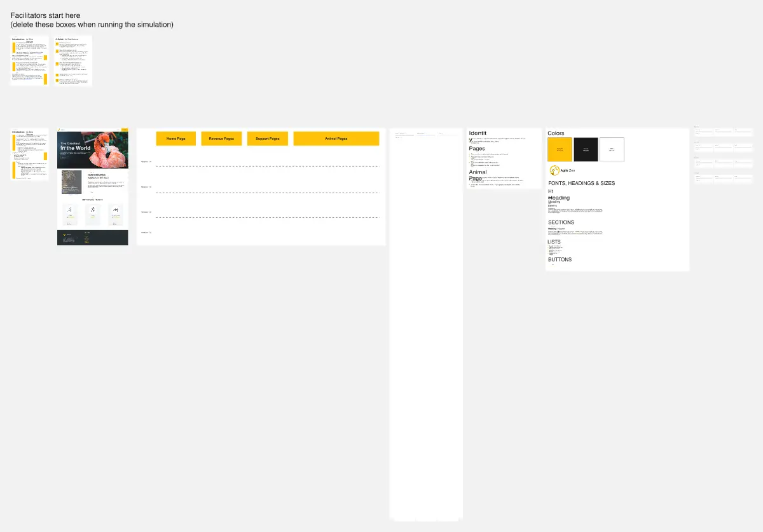
Task: Open the A Guide for Facilitators document
Action: [x=72, y=61]
